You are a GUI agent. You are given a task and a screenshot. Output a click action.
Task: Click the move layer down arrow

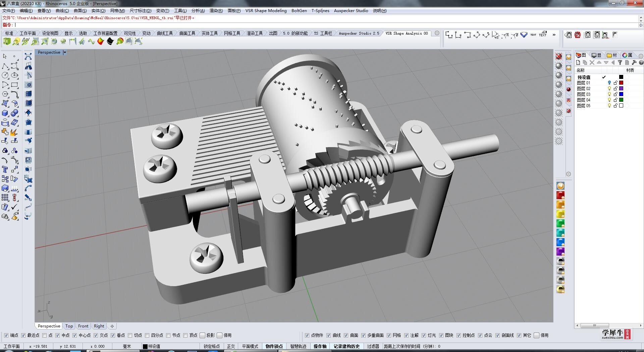(x=606, y=62)
